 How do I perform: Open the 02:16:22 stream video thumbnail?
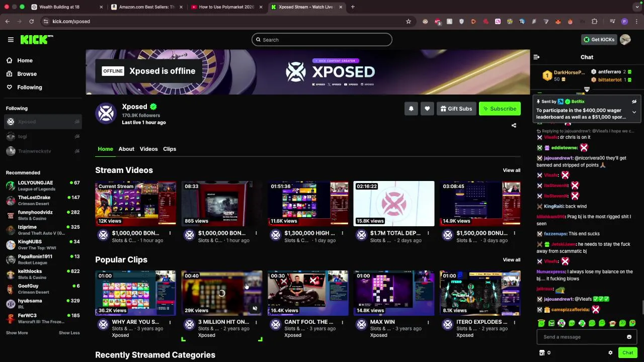pyautogui.click(x=394, y=204)
